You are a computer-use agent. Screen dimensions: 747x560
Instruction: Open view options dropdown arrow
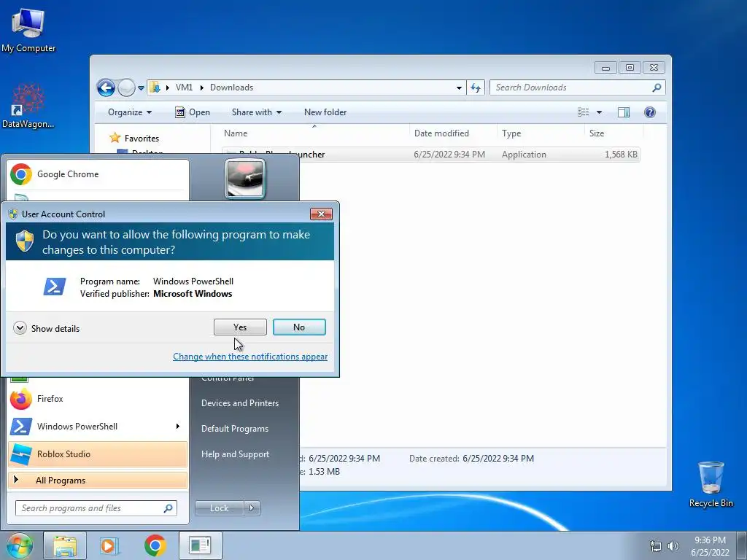[600, 112]
